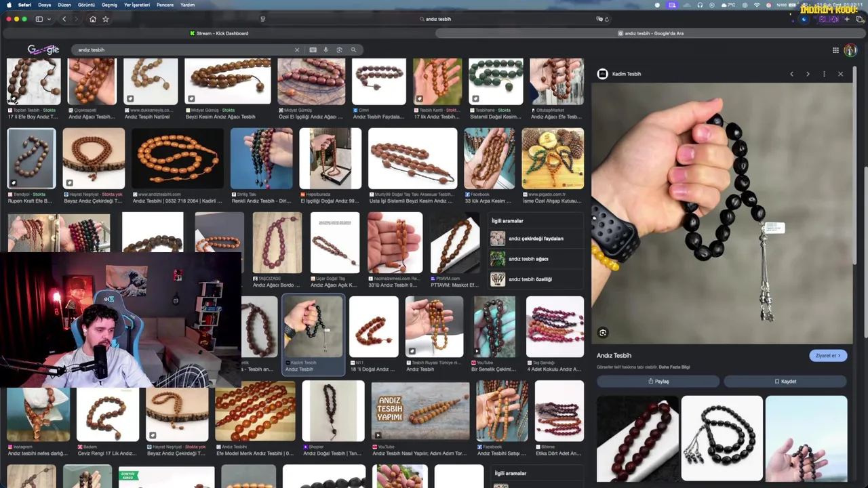
Task: Open Trendyol Rupen Kraft thumbnail
Action: (31, 159)
